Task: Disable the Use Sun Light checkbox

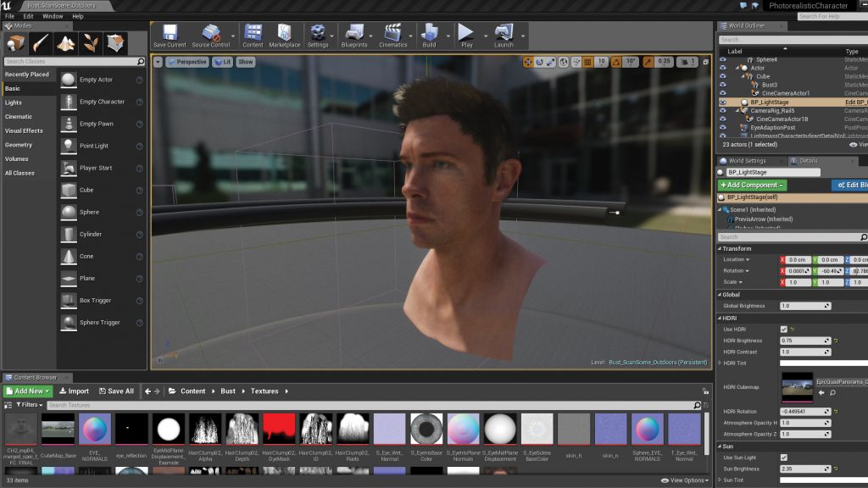Action: [x=783, y=457]
